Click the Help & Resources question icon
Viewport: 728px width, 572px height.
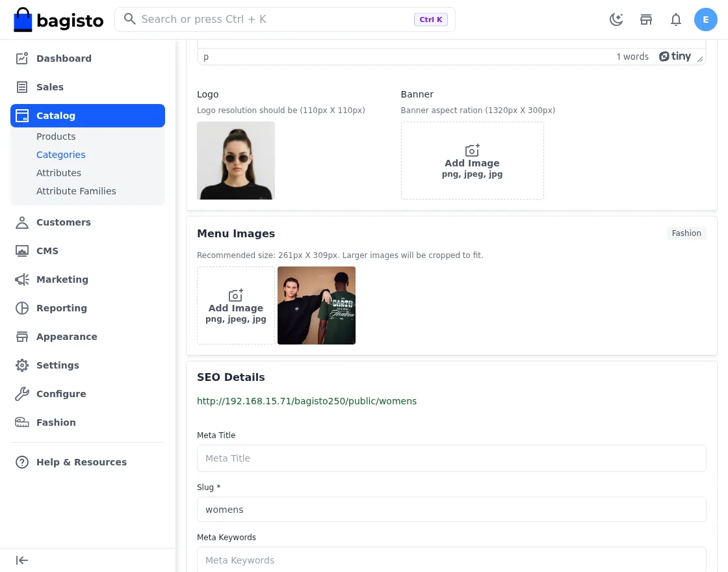22,462
